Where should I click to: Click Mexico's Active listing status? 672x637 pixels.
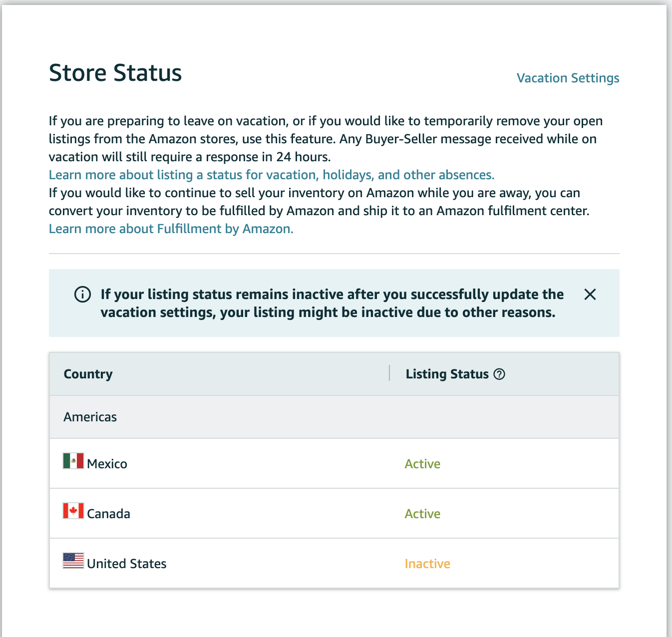pos(422,464)
